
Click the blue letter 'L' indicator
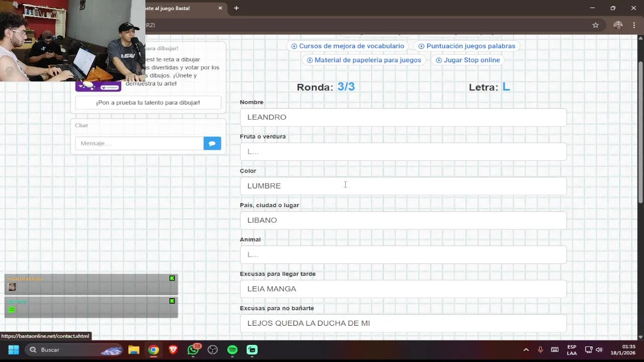(x=506, y=86)
